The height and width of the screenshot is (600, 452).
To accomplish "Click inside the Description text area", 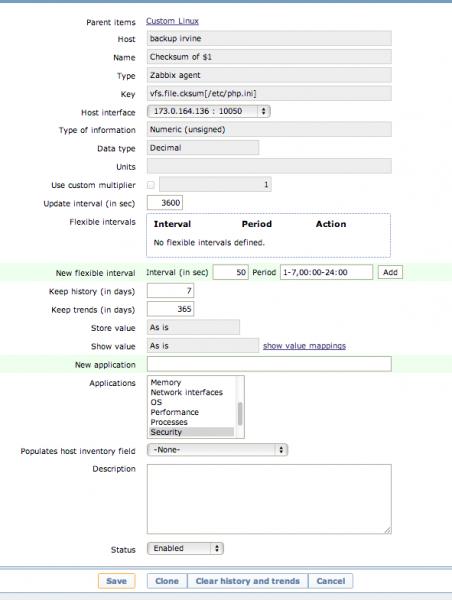I will tap(269, 499).
